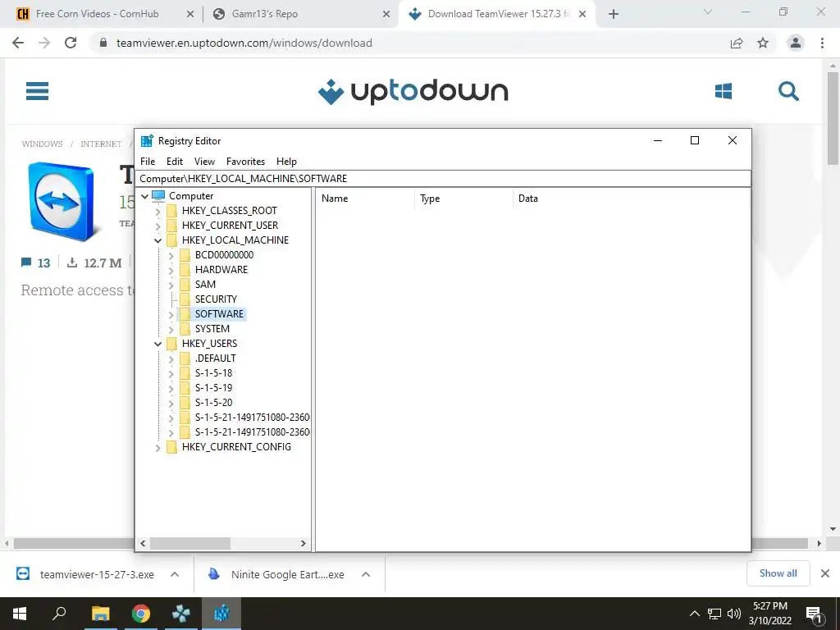Open taskbar search magnifier
The height and width of the screenshot is (630, 840).
click(x=59, y=613)
